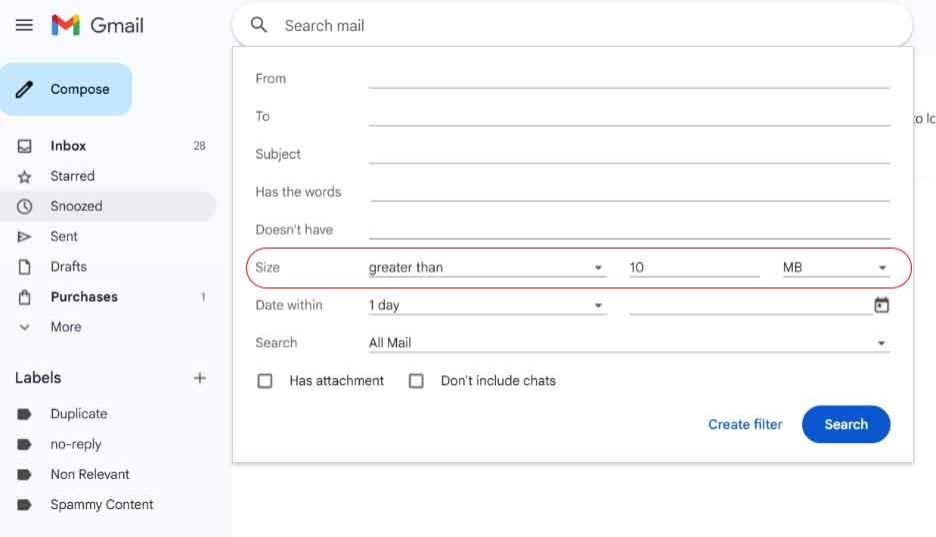Click the Snoozed clock icon
Viewport: 936px width, 537px height.
click(x=25, y=207)
